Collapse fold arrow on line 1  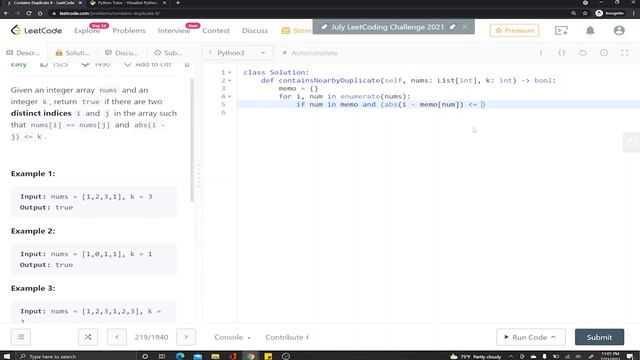[230, 72]
